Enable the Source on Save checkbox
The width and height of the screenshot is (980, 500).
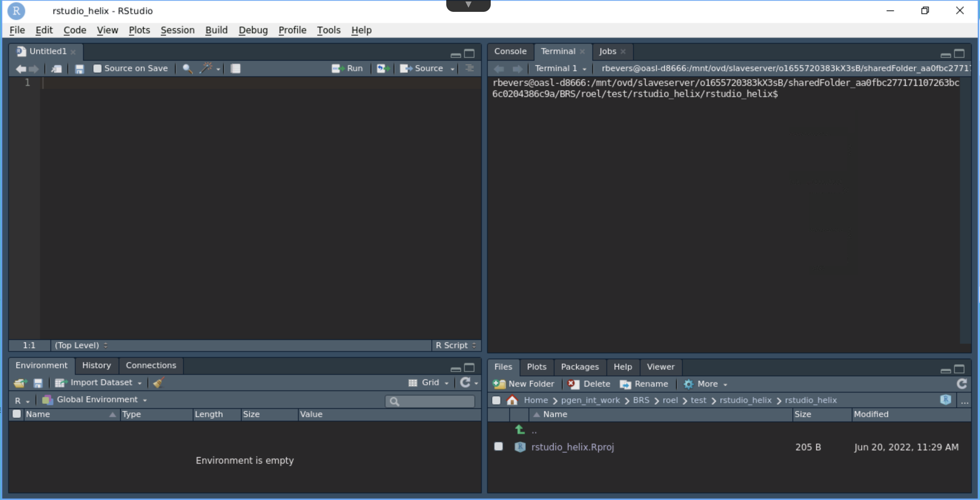pos(97,69)
